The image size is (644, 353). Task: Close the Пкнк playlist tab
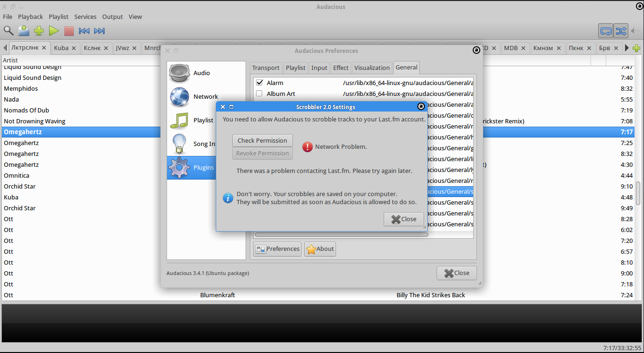[589, 48]
